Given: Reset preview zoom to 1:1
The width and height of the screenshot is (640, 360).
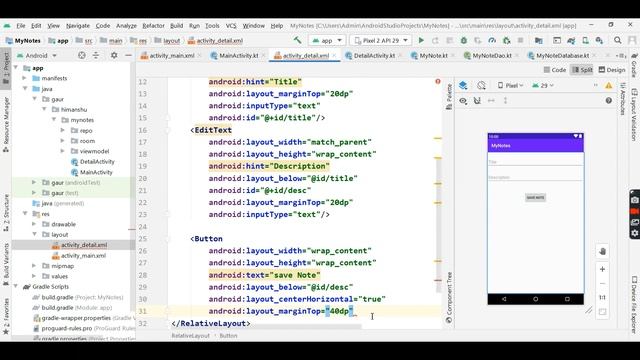Looking at the screenshot, I should click(602, 298).
